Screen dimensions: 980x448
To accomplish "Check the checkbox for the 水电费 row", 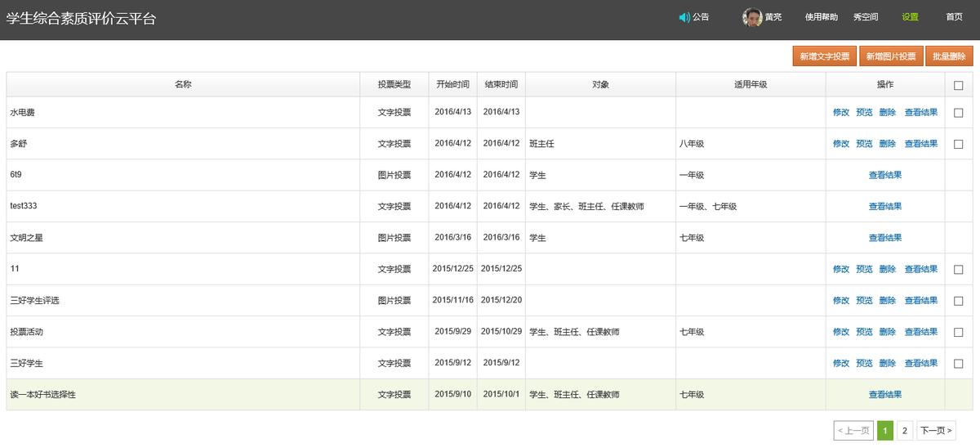I will 958,113.
